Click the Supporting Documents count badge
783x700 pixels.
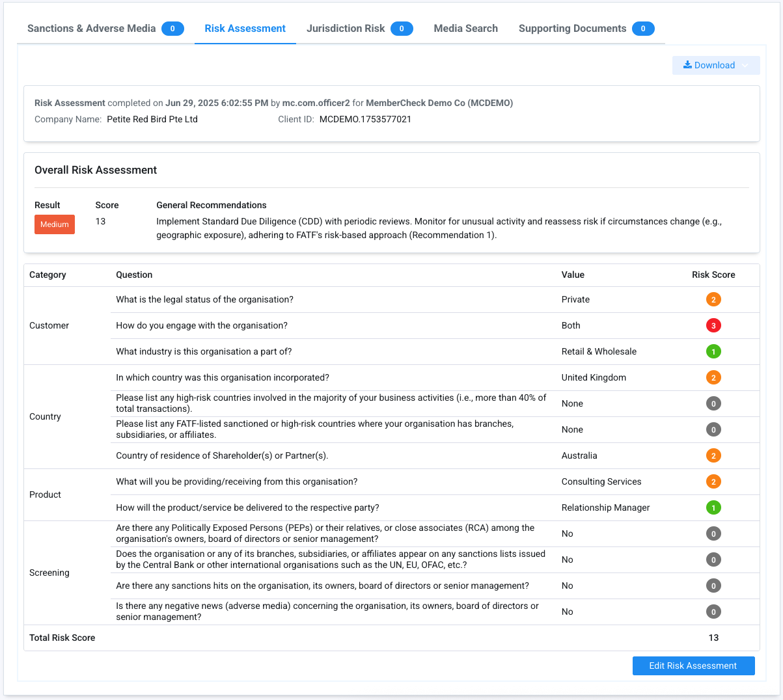643,29
